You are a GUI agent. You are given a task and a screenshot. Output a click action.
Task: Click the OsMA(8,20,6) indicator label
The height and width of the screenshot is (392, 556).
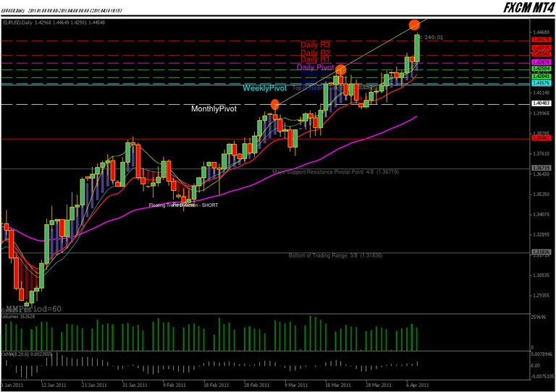27,354
